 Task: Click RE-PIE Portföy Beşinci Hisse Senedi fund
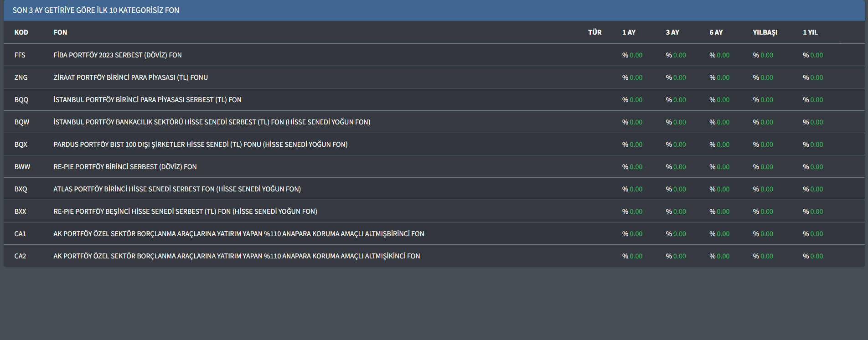(185, 211)
